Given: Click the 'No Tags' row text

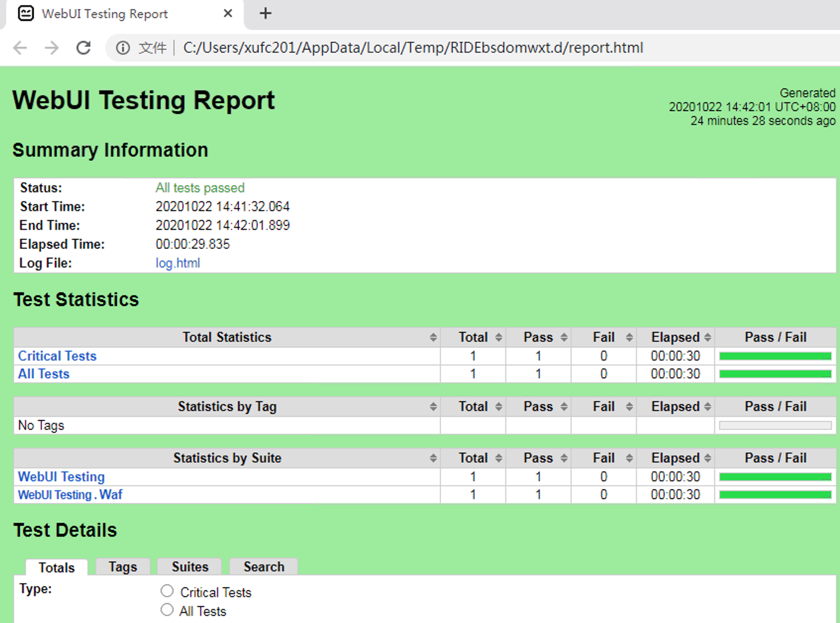Looking at the screenshot, I should tap(41, 425).
